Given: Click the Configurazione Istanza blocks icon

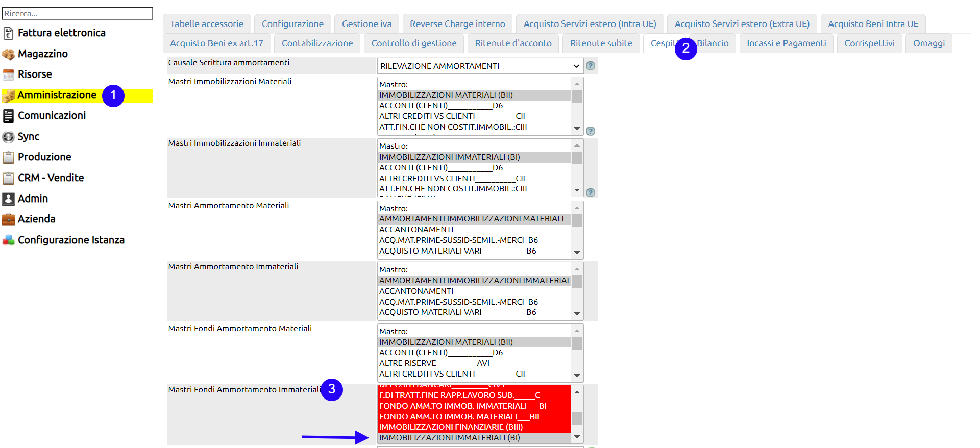Looking at the screenshot, I should coord(8,240).
